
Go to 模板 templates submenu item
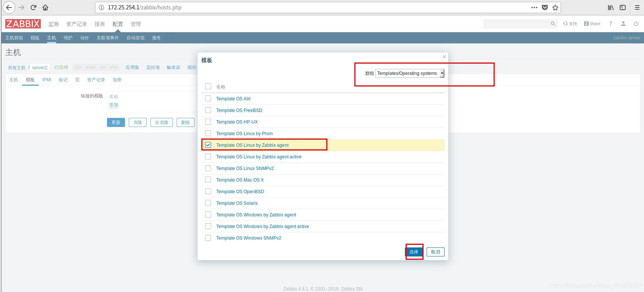pyautogui.click(x=35, y=38)
